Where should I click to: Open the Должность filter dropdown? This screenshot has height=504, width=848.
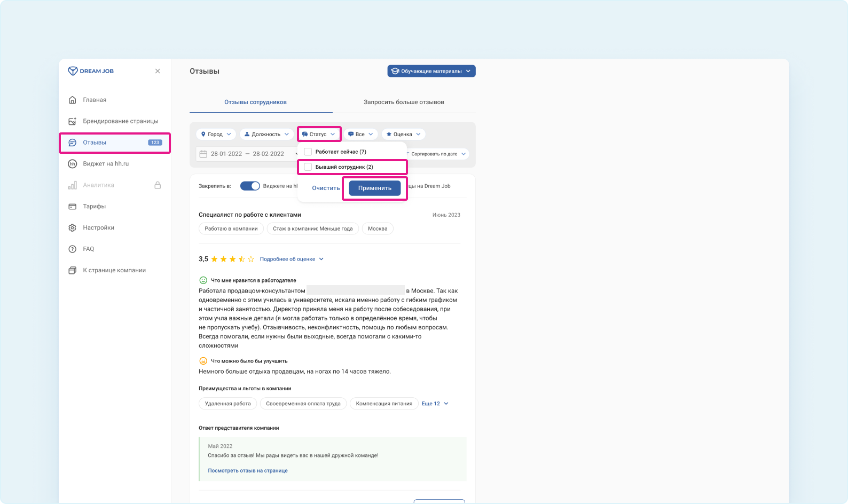pyautogui.click(x=266, y=135)
